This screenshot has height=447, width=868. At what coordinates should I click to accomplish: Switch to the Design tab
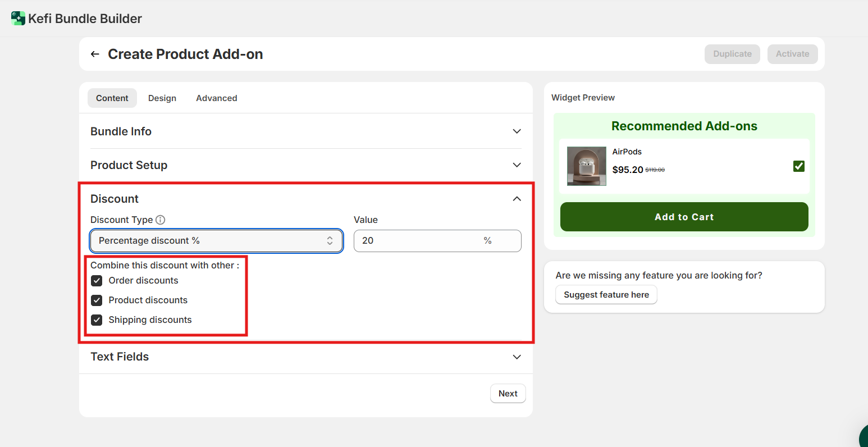tap(162, 98)
